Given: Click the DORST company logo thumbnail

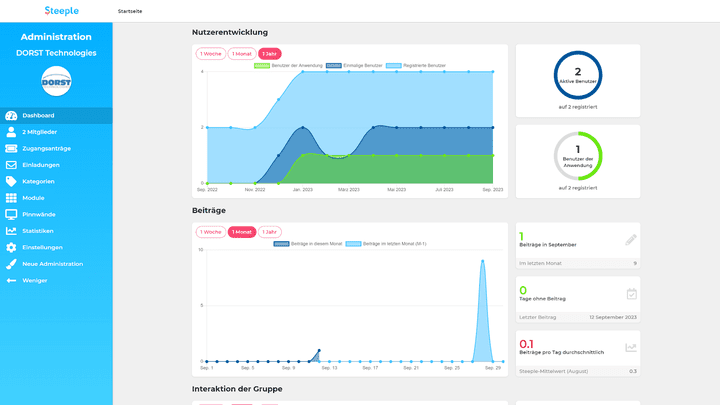Looking at the screenshot, I should (x=56, y=82).
